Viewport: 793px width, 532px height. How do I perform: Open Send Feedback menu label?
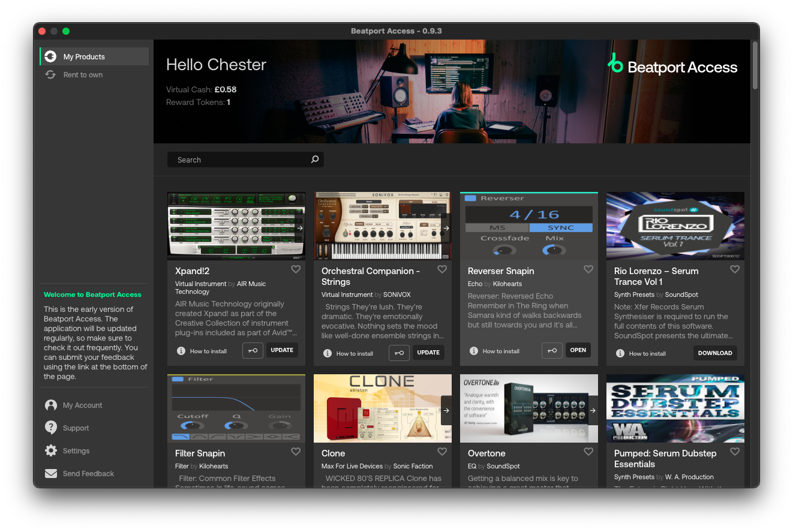tap(88, 474)
